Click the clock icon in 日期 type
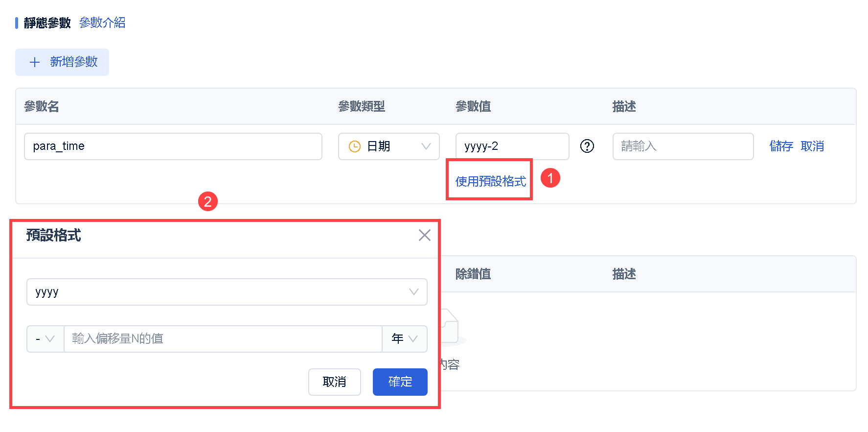The width and height of the screenshot is (868, 432). click(x=354, y=146)
